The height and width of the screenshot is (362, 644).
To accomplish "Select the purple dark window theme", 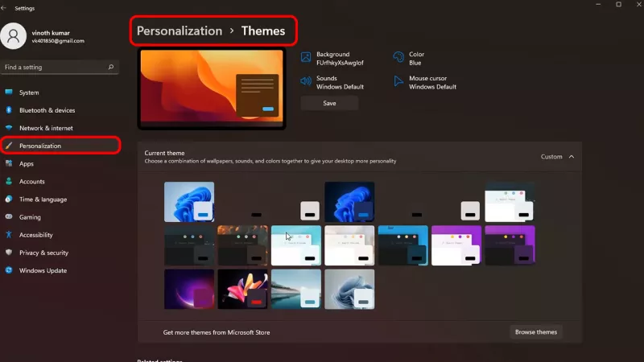I will click(510, 245).
